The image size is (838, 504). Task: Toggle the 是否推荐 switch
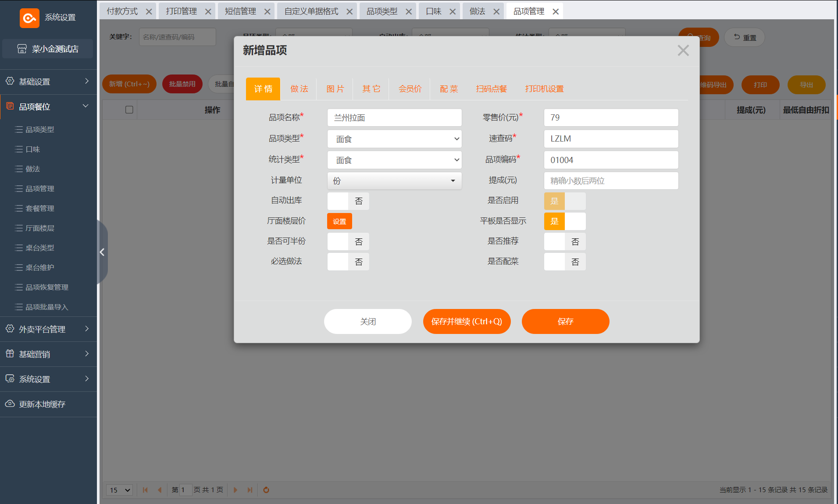pos(565,241)
